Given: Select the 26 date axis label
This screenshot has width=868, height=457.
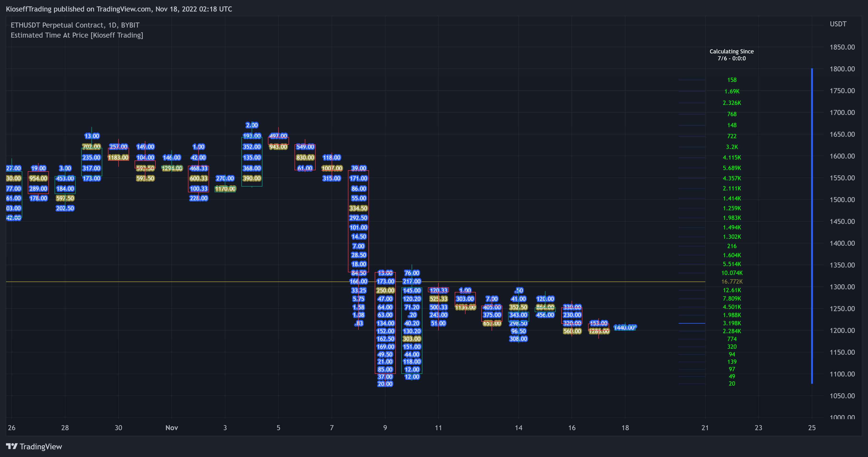Looking at the screenshot, I should [12, 428].
